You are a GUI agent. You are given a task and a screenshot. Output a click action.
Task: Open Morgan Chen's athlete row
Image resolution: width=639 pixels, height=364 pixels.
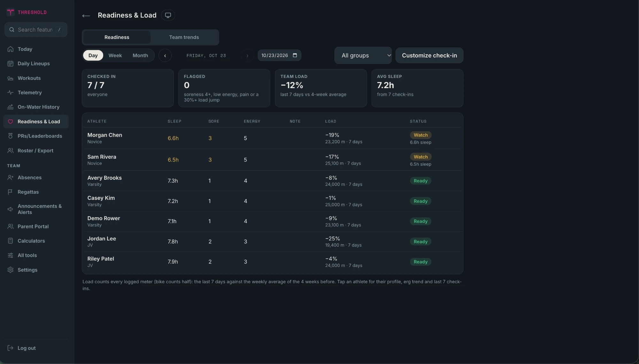(272, 138)
